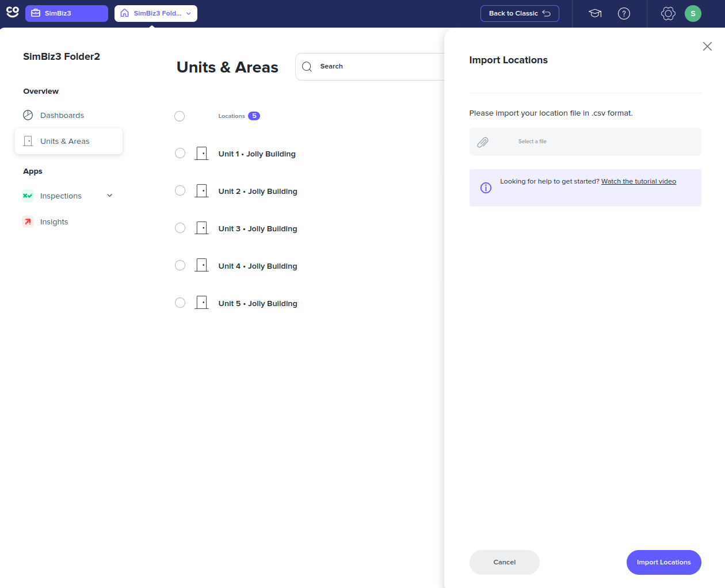725x588 pixels.
Task: Open Watch the tutorial video link
Action: point(639,181)
